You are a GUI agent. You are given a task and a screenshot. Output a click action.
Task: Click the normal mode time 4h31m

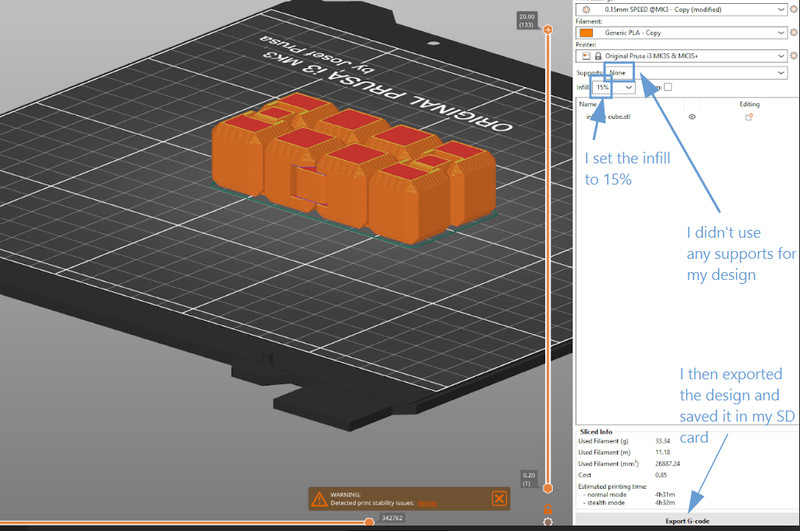(x=665, y=495)
